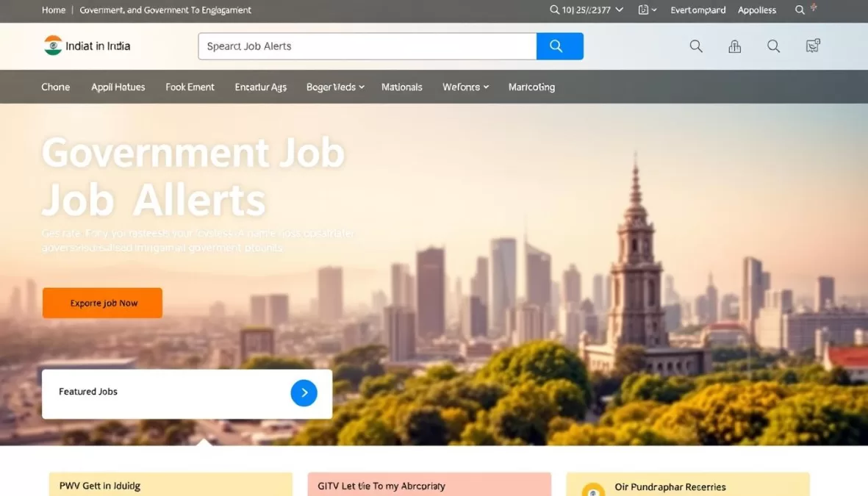Open the Home link at top left
Viewport: 868px width, 496px height.
coord(53,10)
